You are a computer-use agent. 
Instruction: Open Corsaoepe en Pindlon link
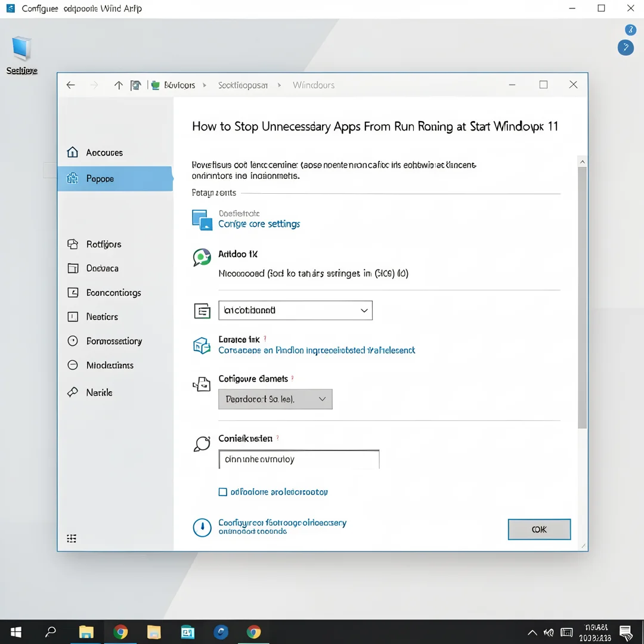[x=317, y=351]
